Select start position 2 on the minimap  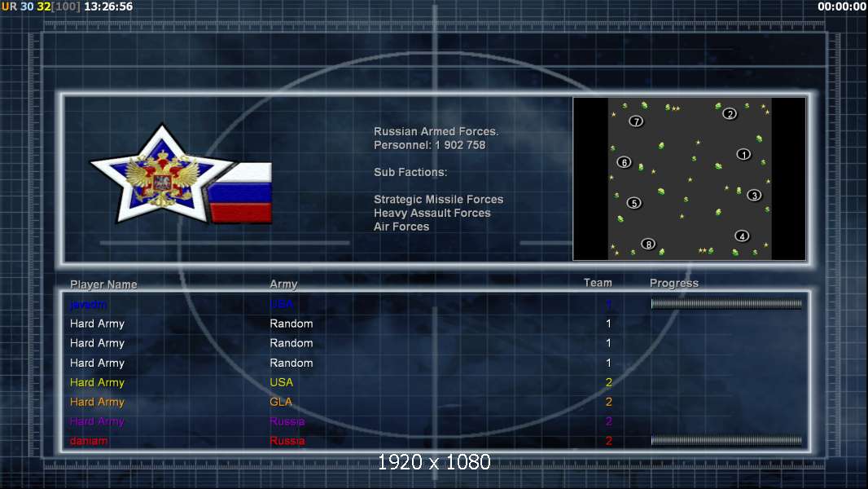(x=730, y=114)
